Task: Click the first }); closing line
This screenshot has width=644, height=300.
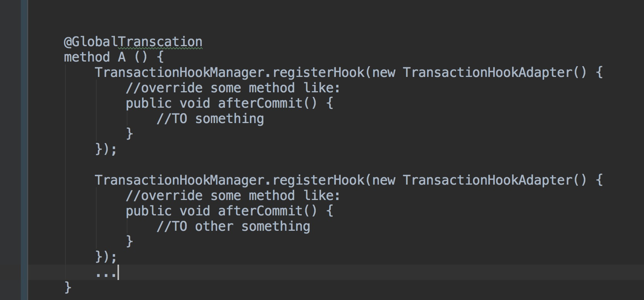Action: tap(106, 149)
